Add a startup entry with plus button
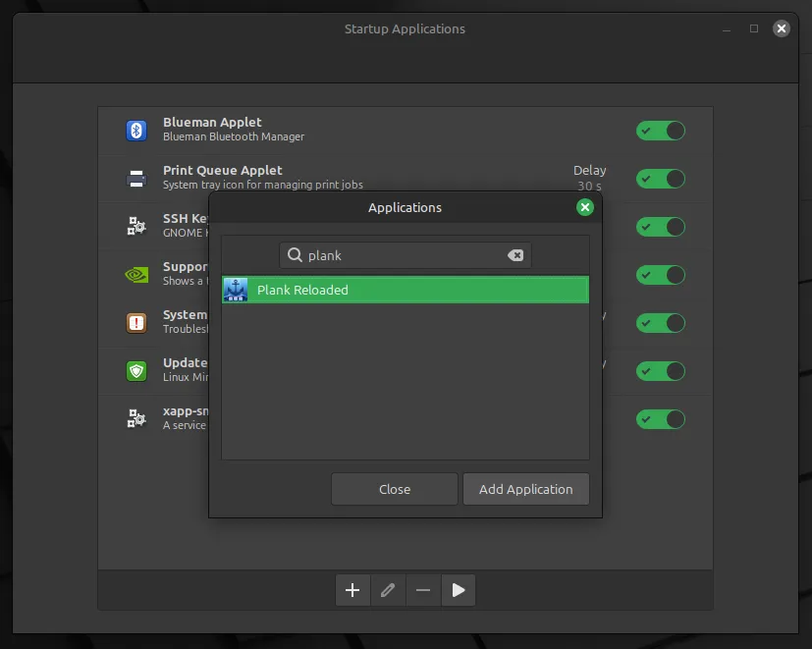812x649 pixels. tap(352, 590)
